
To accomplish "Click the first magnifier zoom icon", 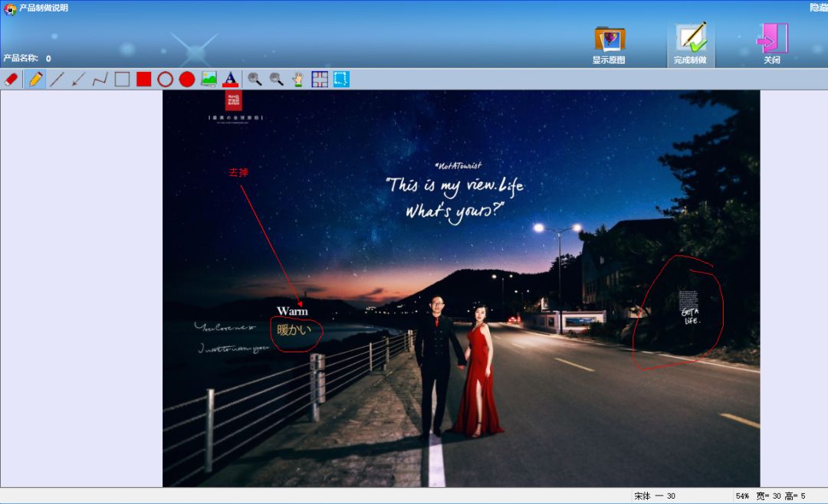I will [255, 79].
